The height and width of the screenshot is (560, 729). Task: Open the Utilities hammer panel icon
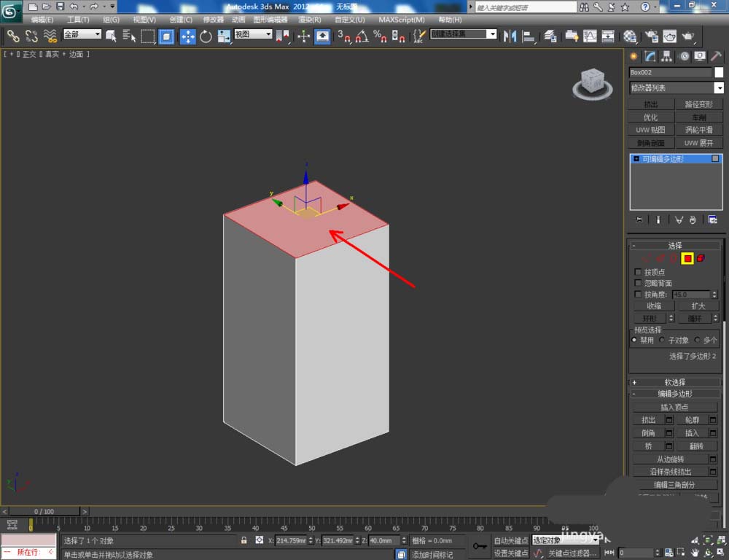click(716, 56)
